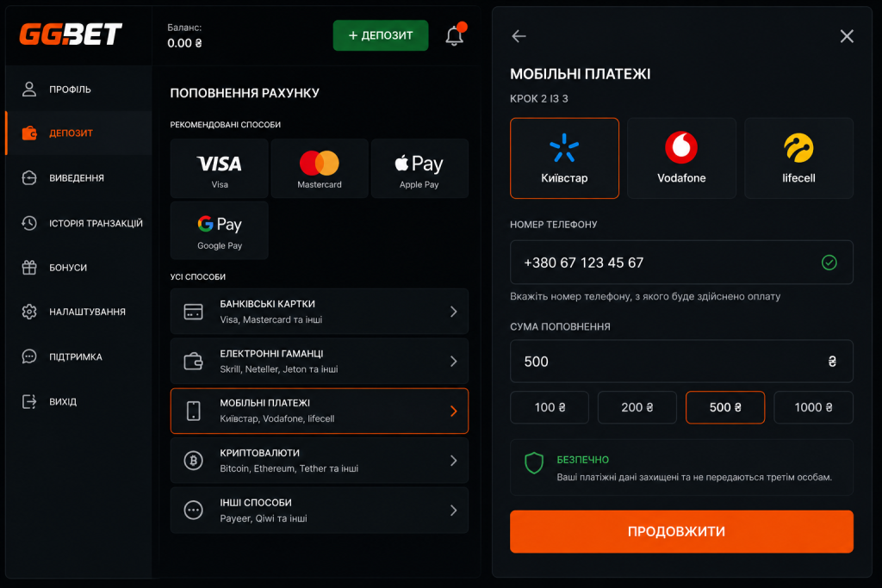Select Vodafone mobile operator

pyautogui.click(x=681, y=158)
